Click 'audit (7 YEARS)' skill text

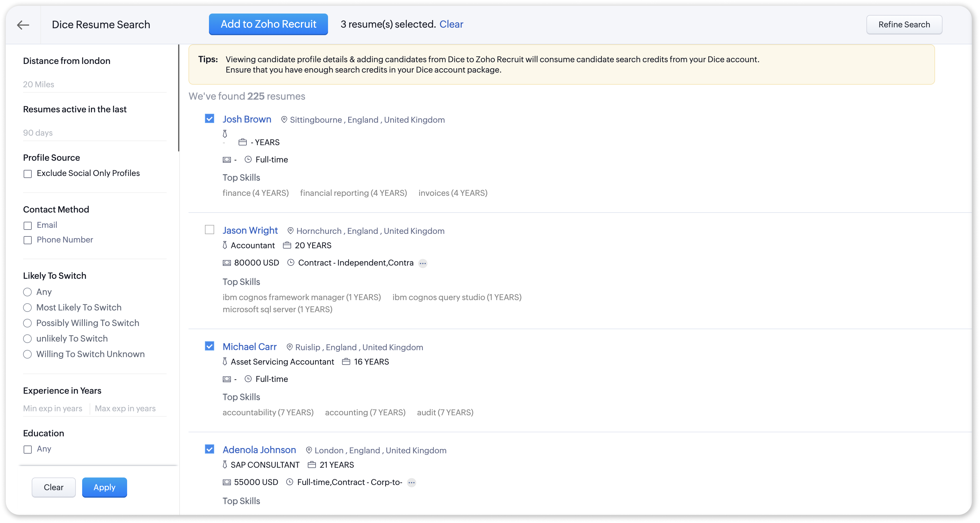point(445,412)
